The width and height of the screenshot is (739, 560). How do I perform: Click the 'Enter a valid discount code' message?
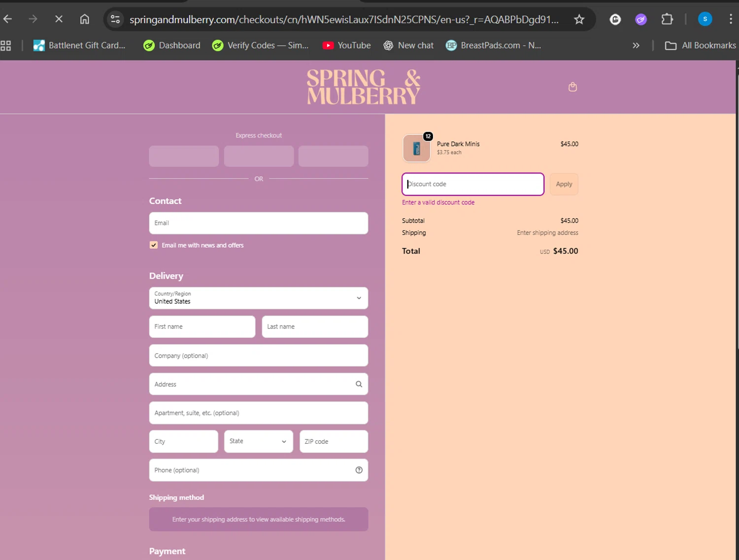438,202
